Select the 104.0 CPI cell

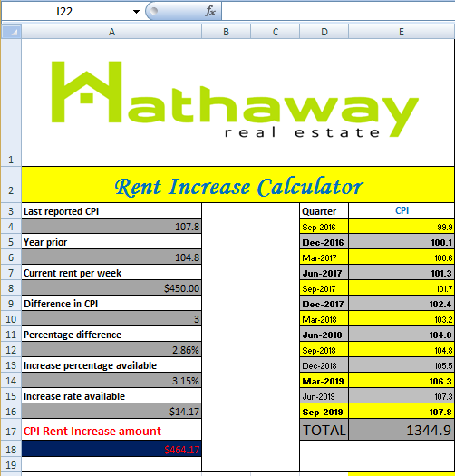[402, 335]
